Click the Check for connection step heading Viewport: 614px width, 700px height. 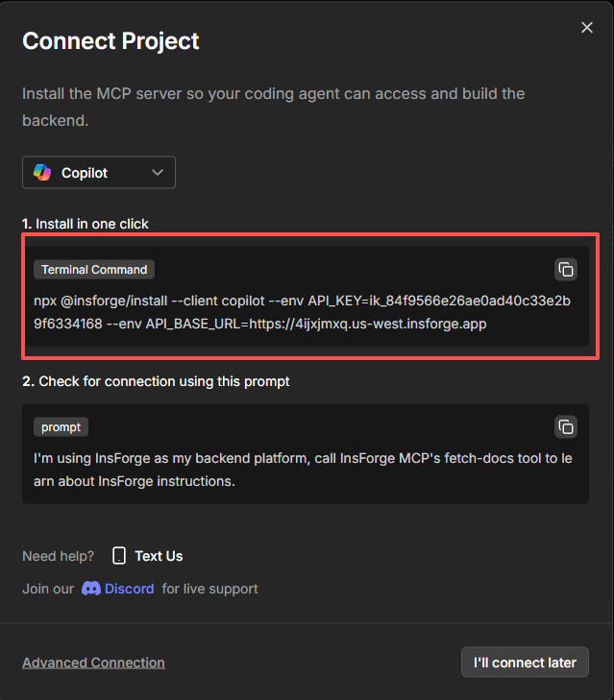[x=156, y=381]
